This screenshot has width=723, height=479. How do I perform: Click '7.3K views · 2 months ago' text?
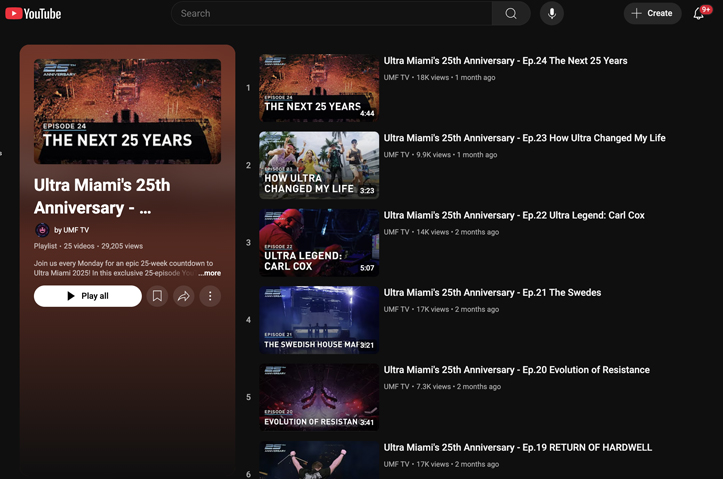pos(458,387)
